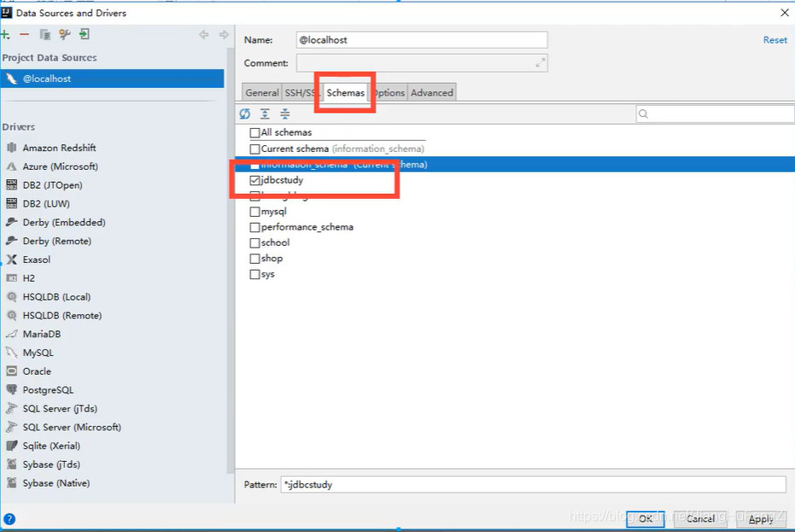Select @localhost project data source
Screen dimensions: 795x532
112,79
